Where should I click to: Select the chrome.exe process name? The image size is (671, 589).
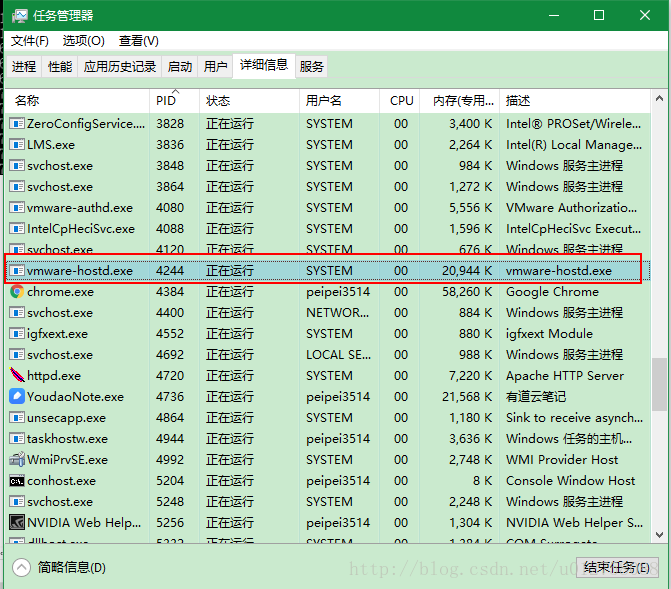(x=60, y=292)
